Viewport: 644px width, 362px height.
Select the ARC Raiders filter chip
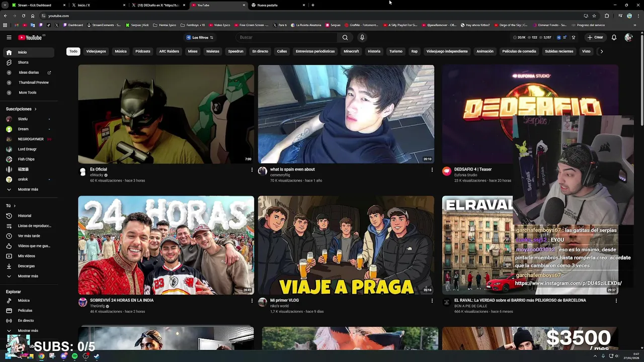click(169, 51)
